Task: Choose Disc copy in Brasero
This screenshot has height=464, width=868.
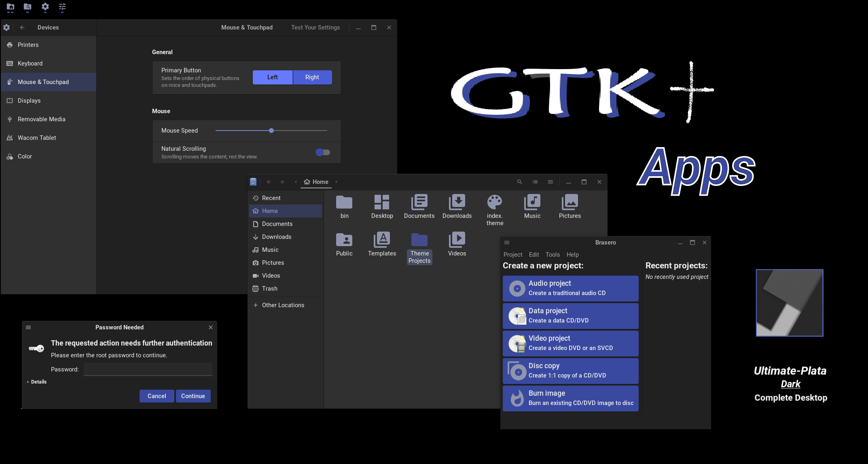Action: click(570, 371)
